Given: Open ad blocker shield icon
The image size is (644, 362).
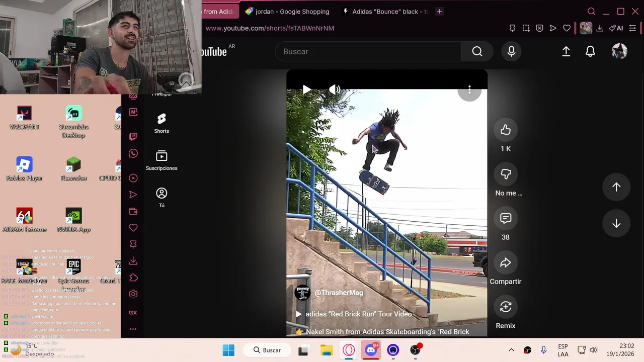Looking at the screenshot, I should click(539, 28).
